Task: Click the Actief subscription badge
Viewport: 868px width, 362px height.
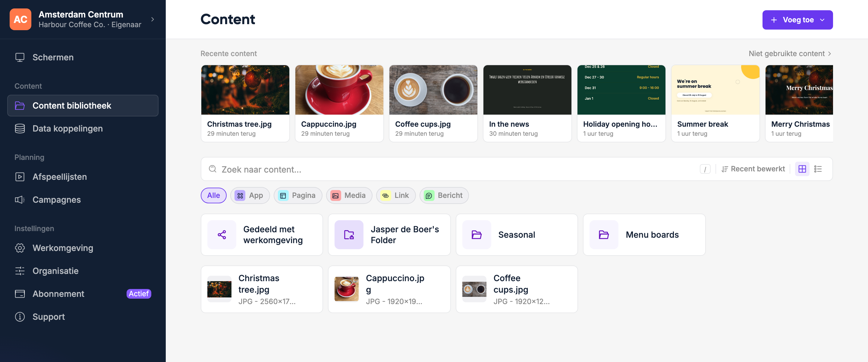Action: click(x=139, y=294)
